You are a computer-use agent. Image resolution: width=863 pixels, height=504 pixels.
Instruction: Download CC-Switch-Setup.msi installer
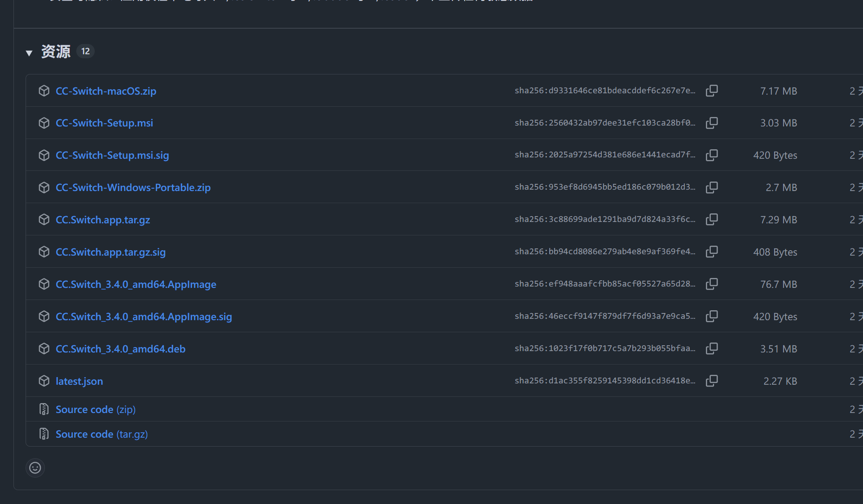(x=104, y=123)
